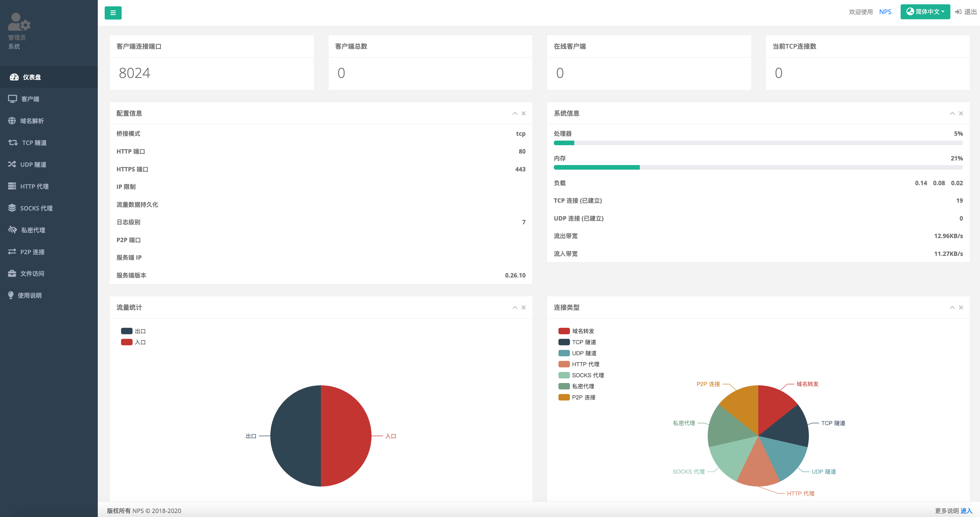Collapse the 配置信息 panel
Screen dimensions: 980x517
click(515, 113)
